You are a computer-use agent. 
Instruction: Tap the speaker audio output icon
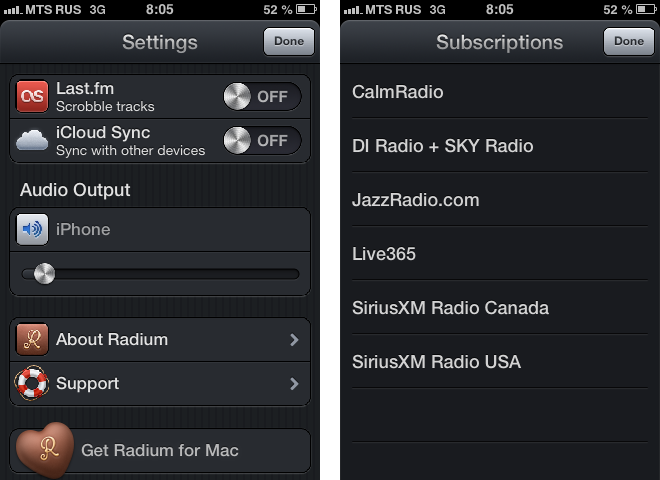[x=33, y=229]
